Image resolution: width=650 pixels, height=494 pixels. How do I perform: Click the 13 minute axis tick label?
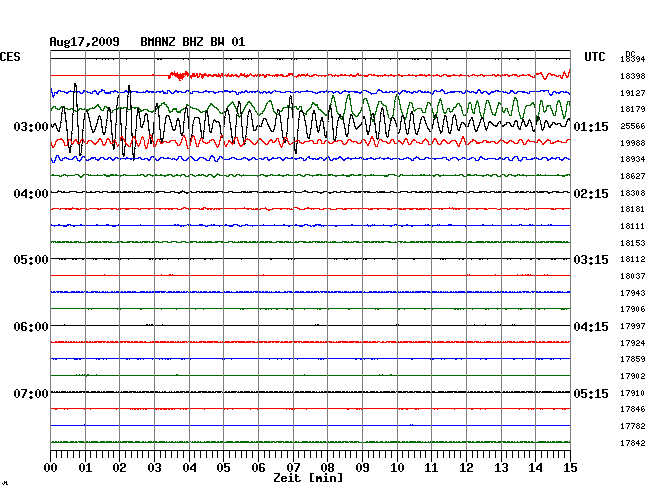(x=501, y=468)
